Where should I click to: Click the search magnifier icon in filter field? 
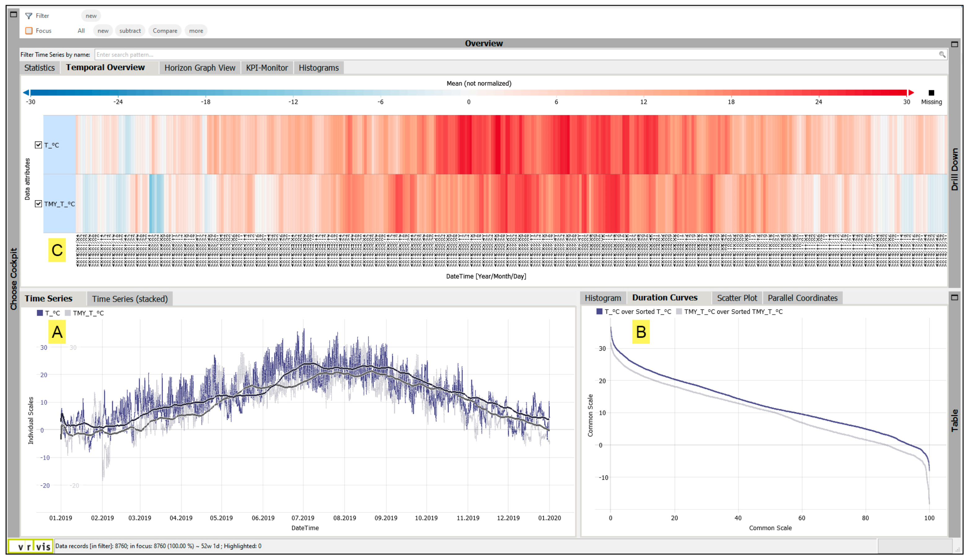pyautogui.click(x=942, y=55)
